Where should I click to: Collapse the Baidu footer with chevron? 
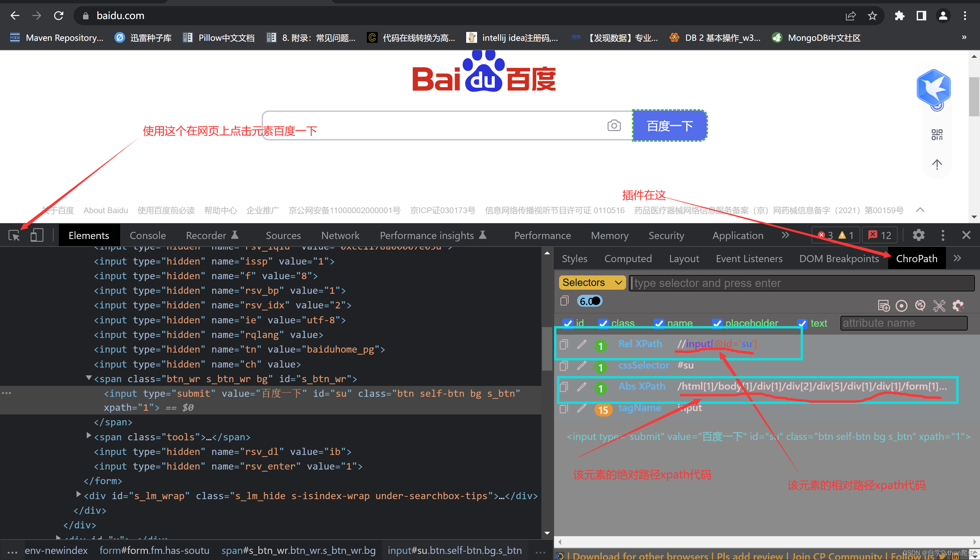[x=920, y=210]
